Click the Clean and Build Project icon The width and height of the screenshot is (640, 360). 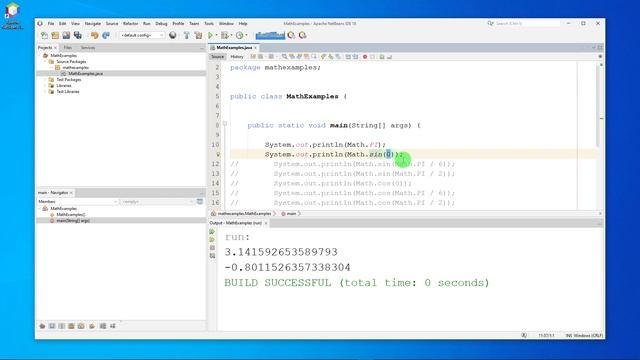tap(198, 36)
